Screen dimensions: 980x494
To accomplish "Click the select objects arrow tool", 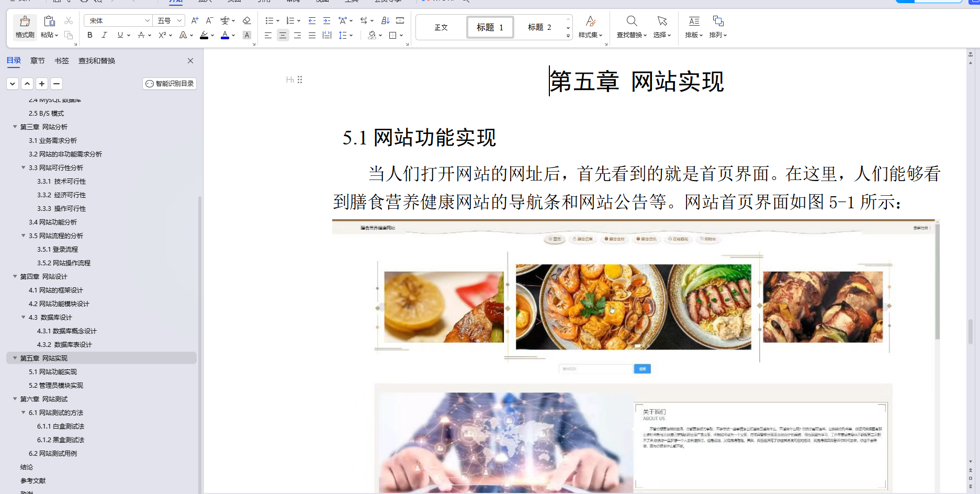I will pyautogui.click(x=662, y=27).
